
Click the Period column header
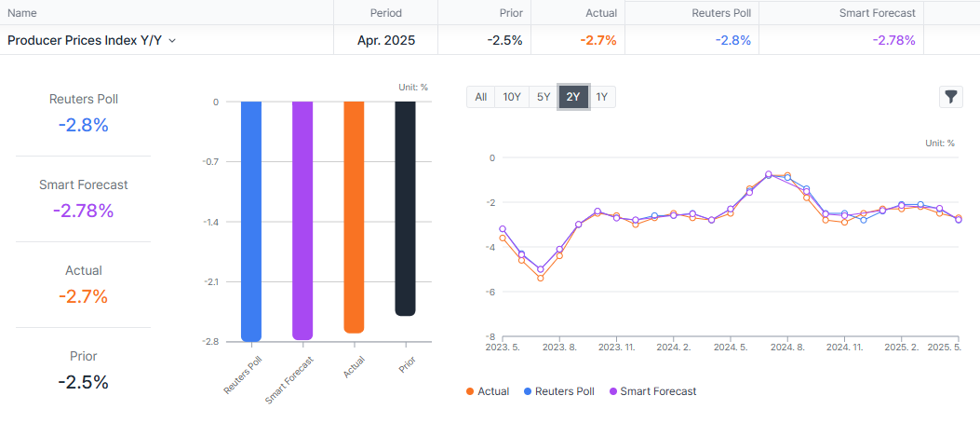[x=385, y=13]
